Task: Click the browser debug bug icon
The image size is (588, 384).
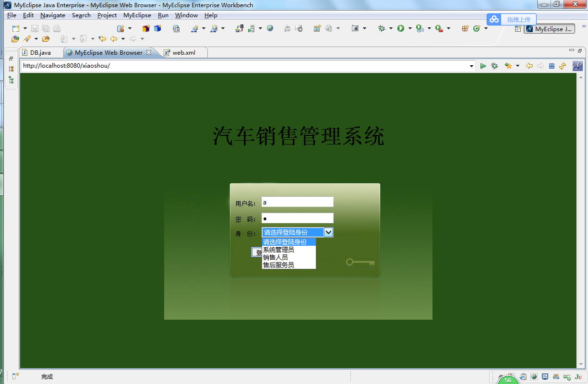Action: point(494,66)
